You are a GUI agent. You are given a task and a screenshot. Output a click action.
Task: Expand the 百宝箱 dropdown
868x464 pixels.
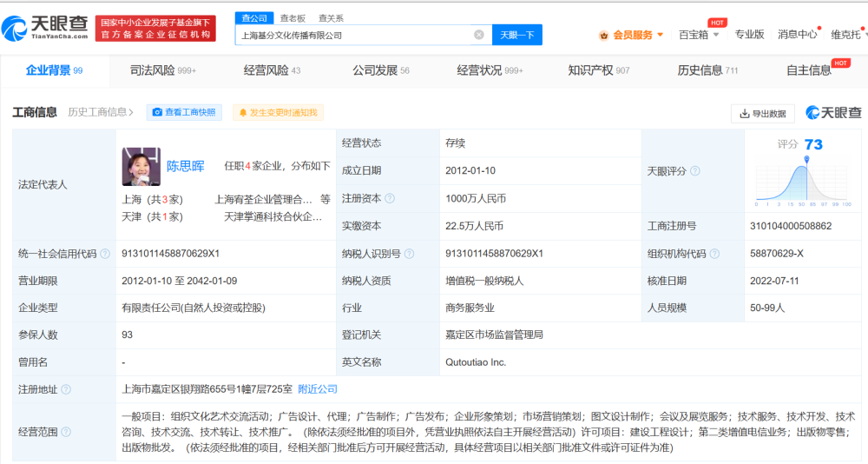[700, 35]
